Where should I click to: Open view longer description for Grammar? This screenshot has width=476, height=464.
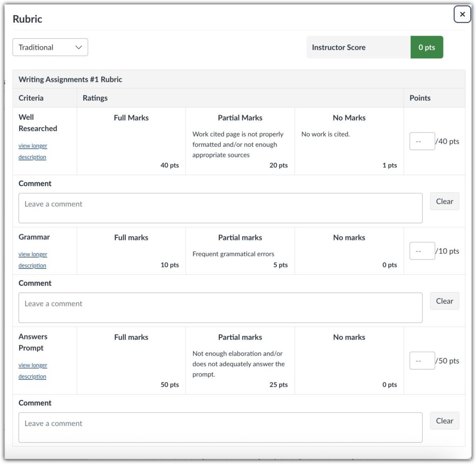point(33,260)
